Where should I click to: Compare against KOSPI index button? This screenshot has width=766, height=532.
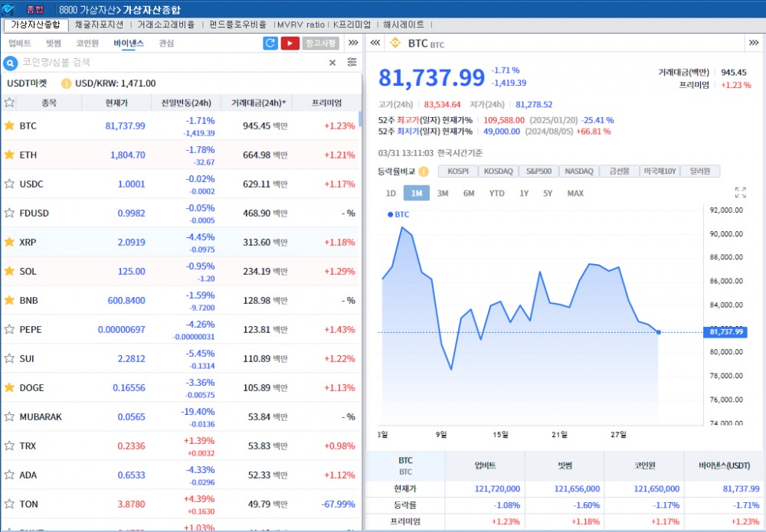click(x=457, y=171)
